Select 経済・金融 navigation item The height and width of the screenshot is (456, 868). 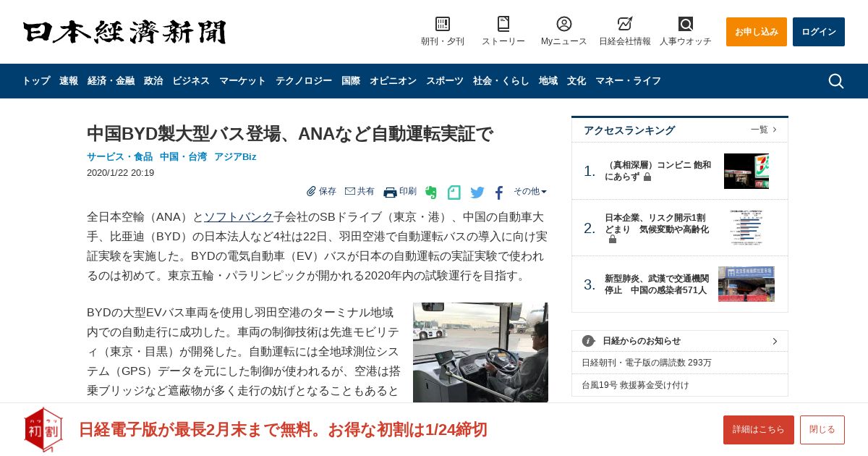111,81
